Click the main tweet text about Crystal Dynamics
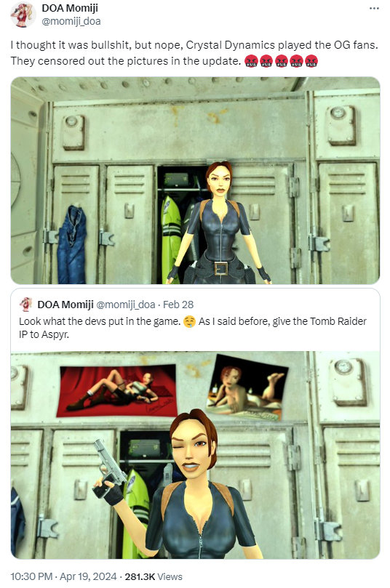This screenshot has width=390, height=588. click(x=194, y=53)
